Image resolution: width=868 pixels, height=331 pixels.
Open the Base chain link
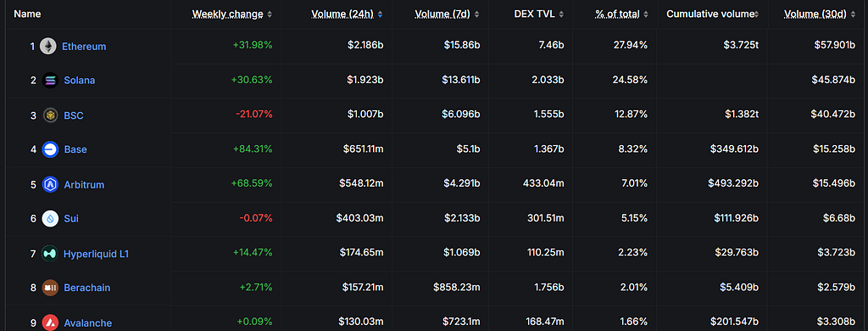[75, 149]
